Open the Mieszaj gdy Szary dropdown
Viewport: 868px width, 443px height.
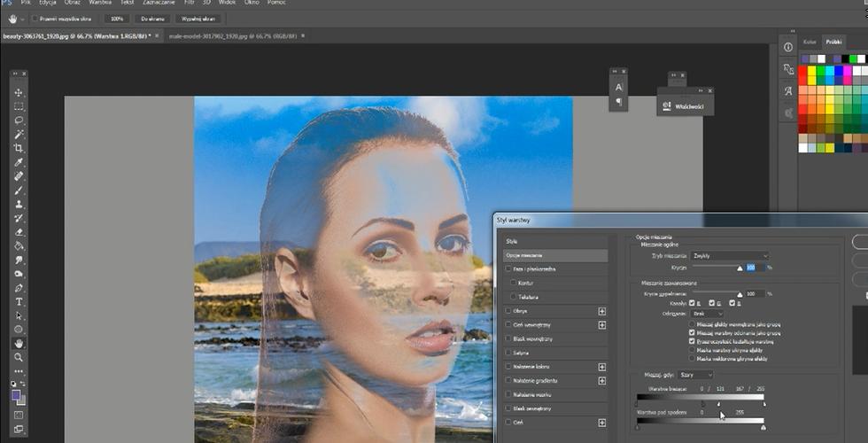point(695,375)
